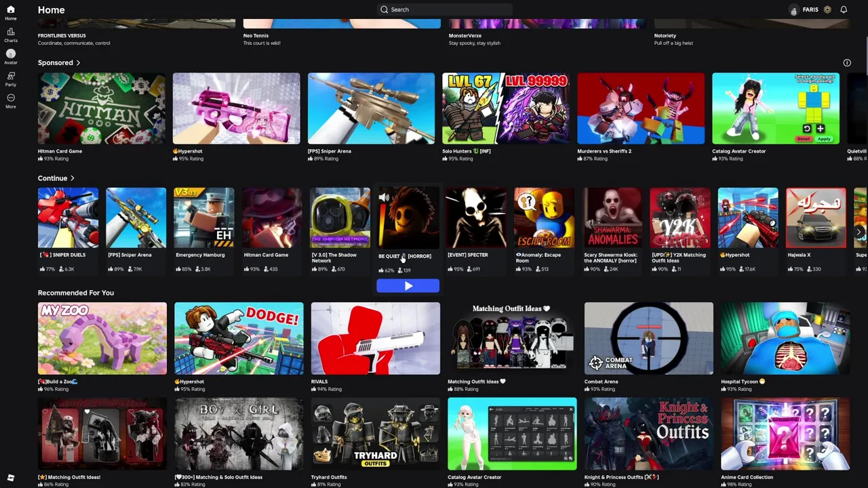Open [V 3.0] The Shadow Network tile
Screen dimensions: 868x488
tap(340, 218)
